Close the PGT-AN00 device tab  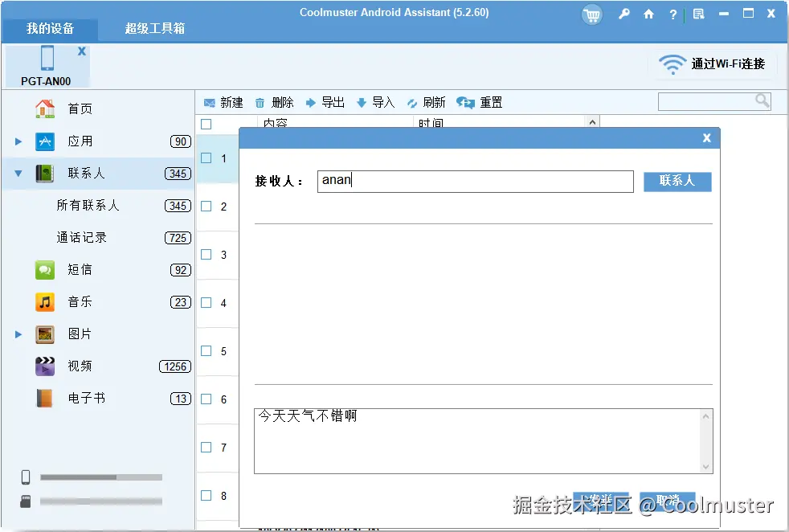(x=82, y=51)
